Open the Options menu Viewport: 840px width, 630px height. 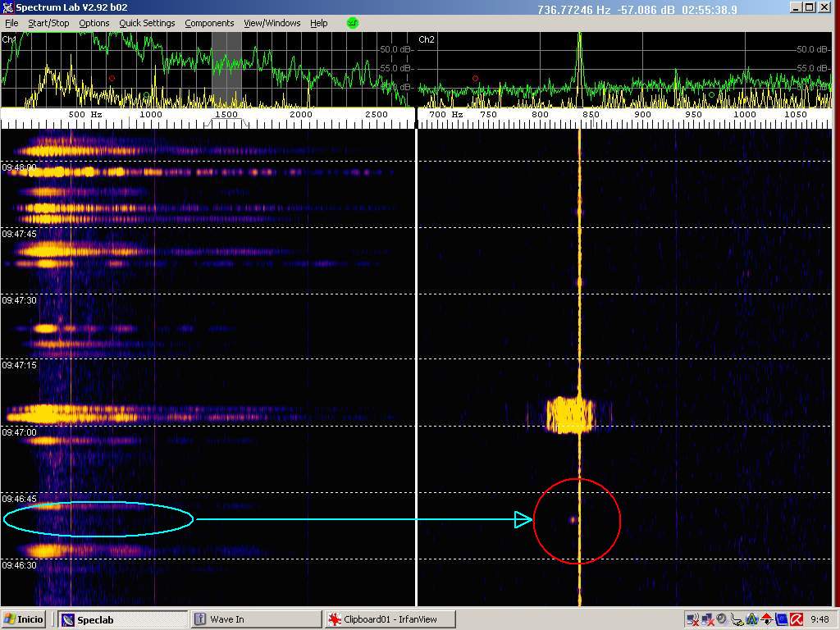(x=94, y=23)
